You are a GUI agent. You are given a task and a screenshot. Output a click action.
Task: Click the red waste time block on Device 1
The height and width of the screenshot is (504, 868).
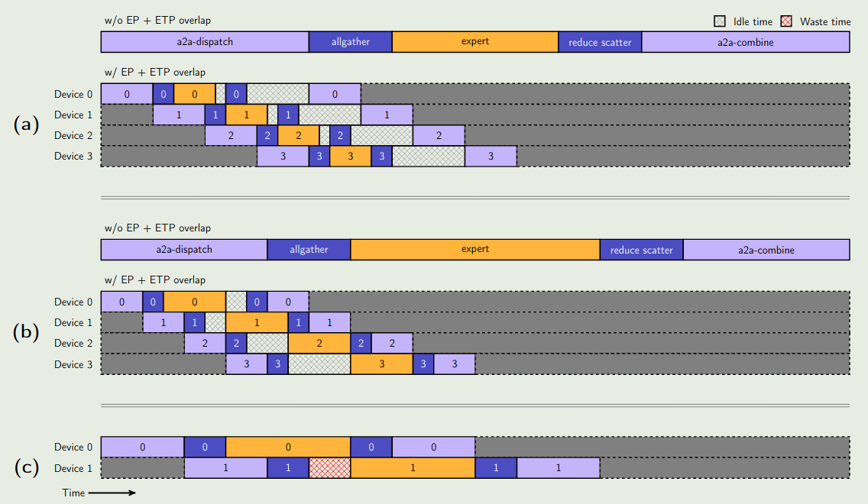(x=329, y=468)
